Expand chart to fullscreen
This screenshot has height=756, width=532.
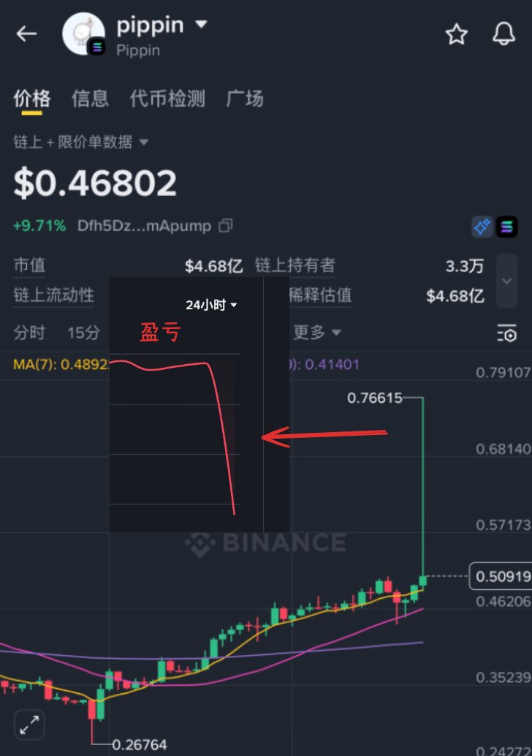coord(29,725)
